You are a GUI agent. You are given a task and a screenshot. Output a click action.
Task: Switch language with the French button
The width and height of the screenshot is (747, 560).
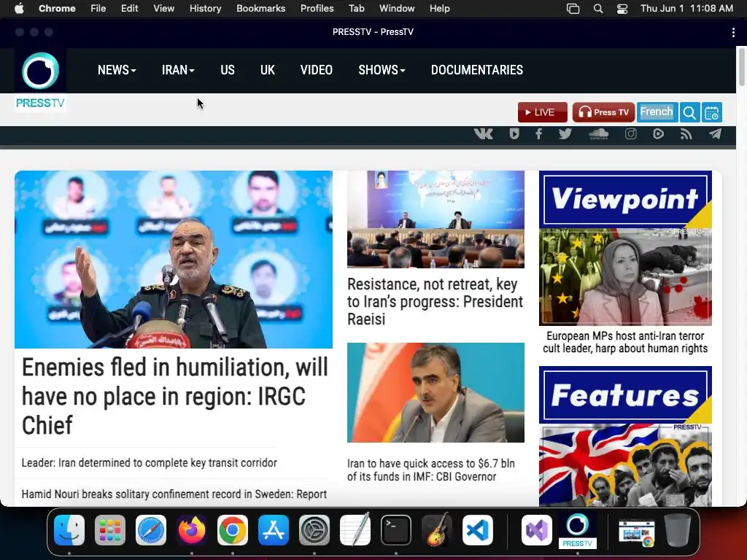pos(657,112)
